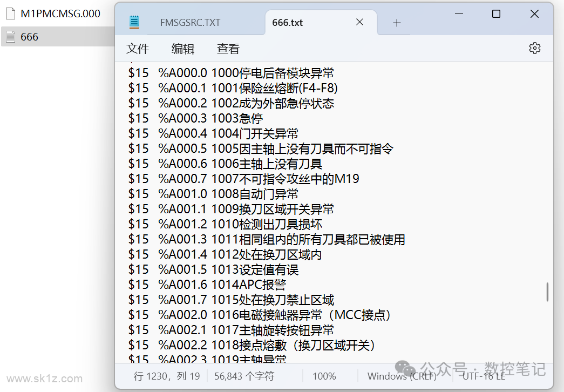
Task: Switch to the FMSGSRC.TXT tab
Action: coord(190,23)
